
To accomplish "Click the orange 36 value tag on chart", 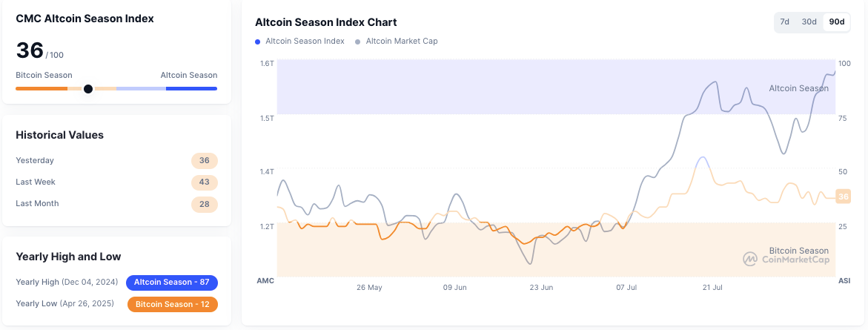I will click(842, 197).
